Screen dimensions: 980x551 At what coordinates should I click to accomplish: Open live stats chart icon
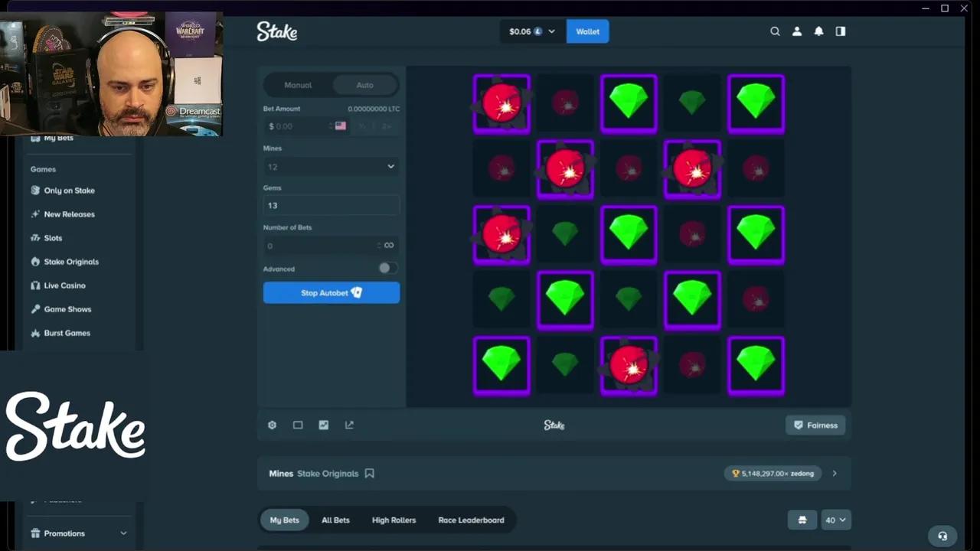(324, 425)
